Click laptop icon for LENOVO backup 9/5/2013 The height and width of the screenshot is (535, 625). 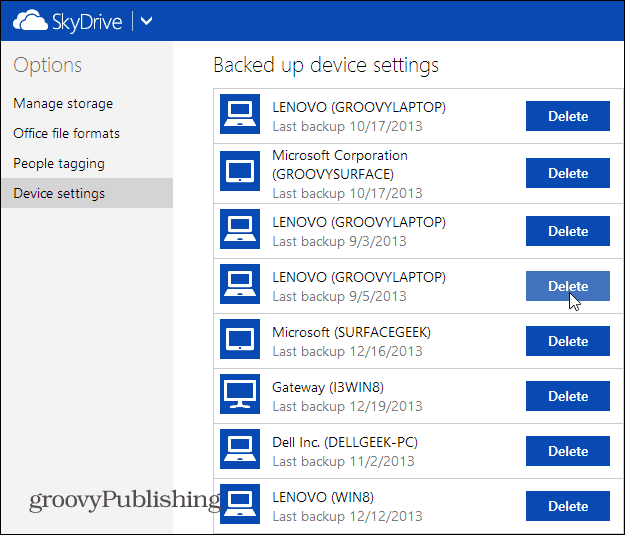point(240,284)
